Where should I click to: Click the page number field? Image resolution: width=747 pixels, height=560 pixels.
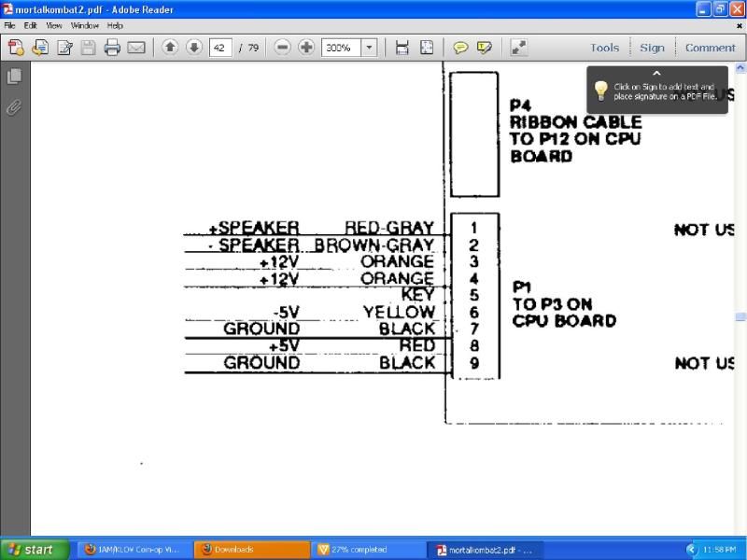pyautogui.click(x=220, y=48)
